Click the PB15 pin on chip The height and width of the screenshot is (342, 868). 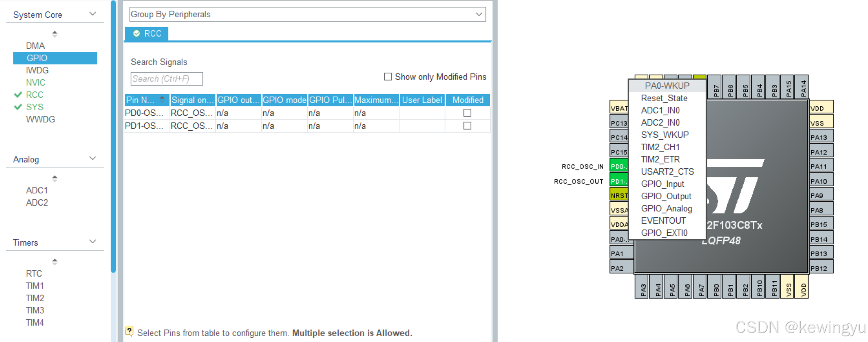coord(821,224)
